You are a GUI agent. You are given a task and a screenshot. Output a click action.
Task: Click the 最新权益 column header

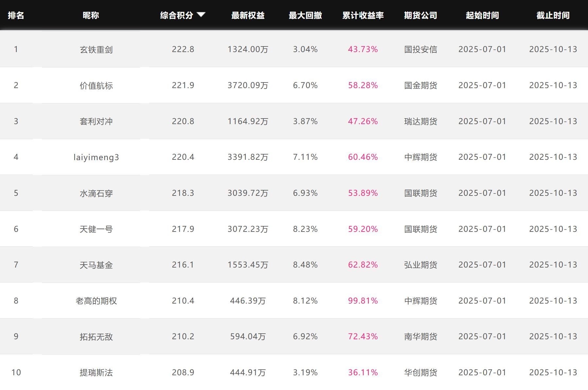[248, 15]
